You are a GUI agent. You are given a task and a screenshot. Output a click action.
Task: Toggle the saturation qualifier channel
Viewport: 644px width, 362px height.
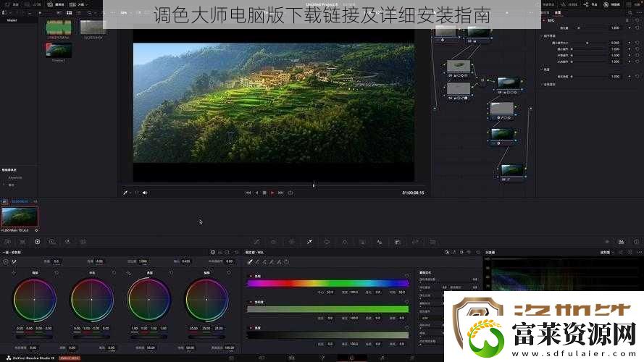click(x=251, y=302)
